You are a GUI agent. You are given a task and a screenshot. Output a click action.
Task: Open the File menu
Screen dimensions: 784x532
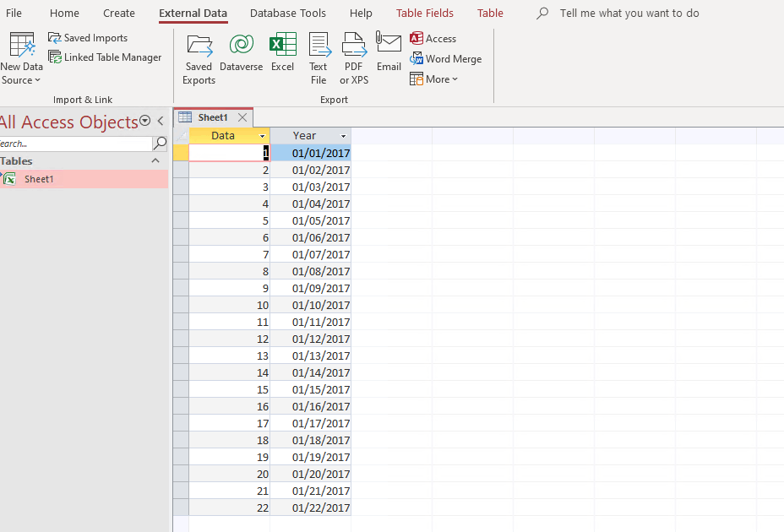tap(14, 13)
